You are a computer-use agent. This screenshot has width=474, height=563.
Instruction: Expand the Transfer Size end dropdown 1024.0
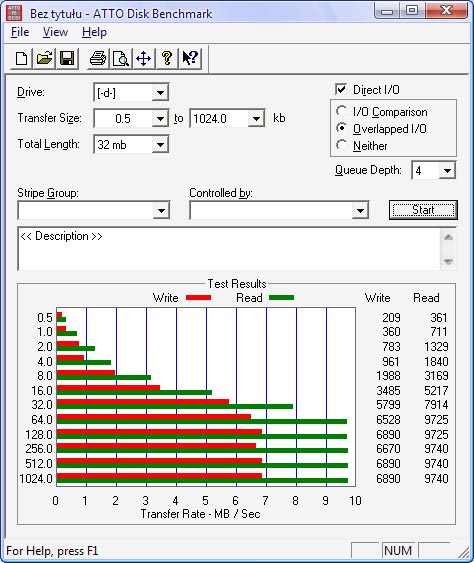(x=256, y=119)
